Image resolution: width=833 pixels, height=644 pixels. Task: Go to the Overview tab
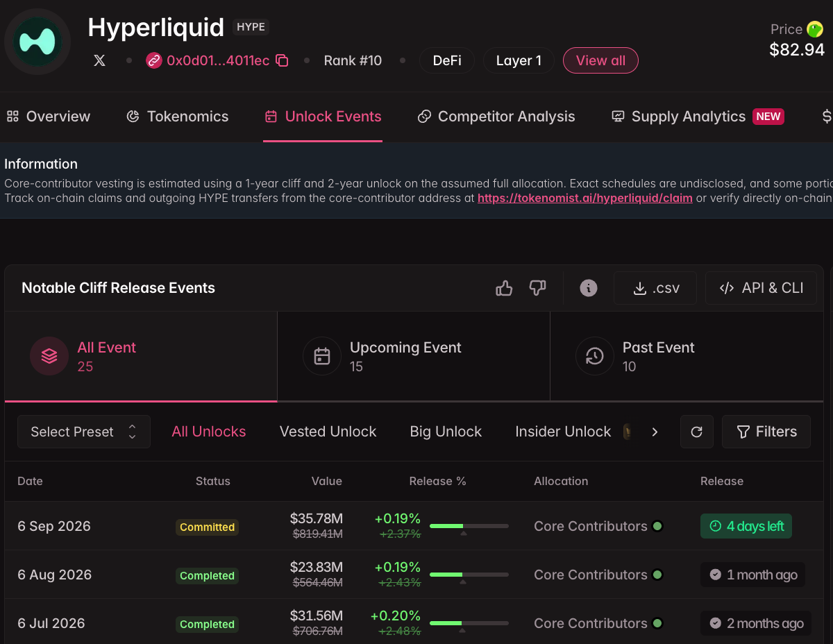[x=49, y=117]
